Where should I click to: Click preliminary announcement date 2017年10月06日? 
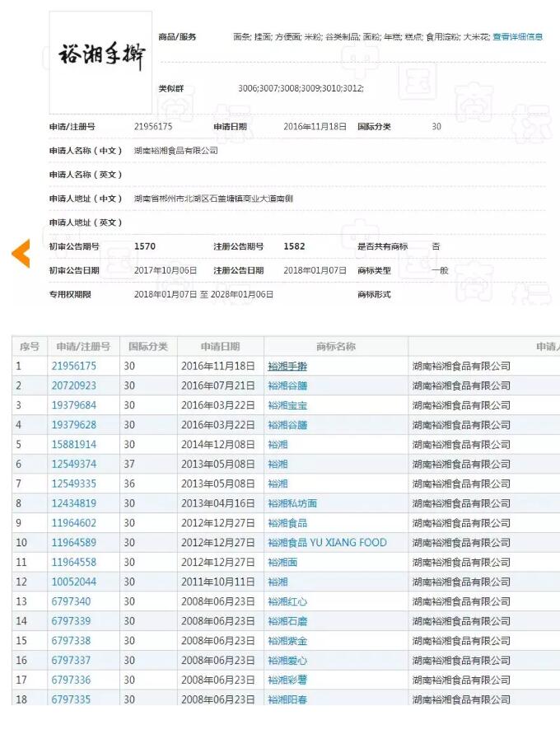[166, 270]
